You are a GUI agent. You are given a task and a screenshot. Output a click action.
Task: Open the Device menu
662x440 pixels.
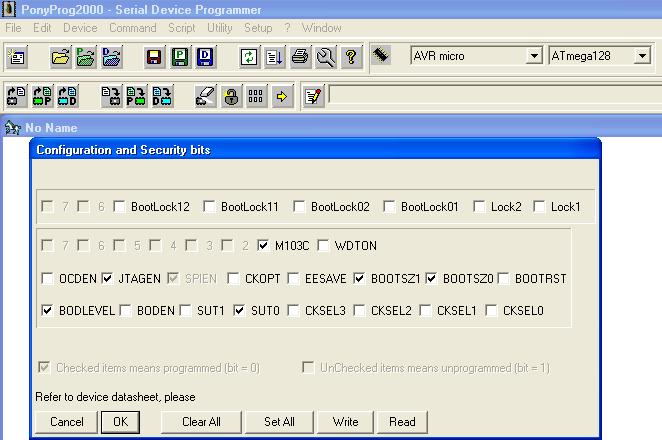tap(80, 28)
